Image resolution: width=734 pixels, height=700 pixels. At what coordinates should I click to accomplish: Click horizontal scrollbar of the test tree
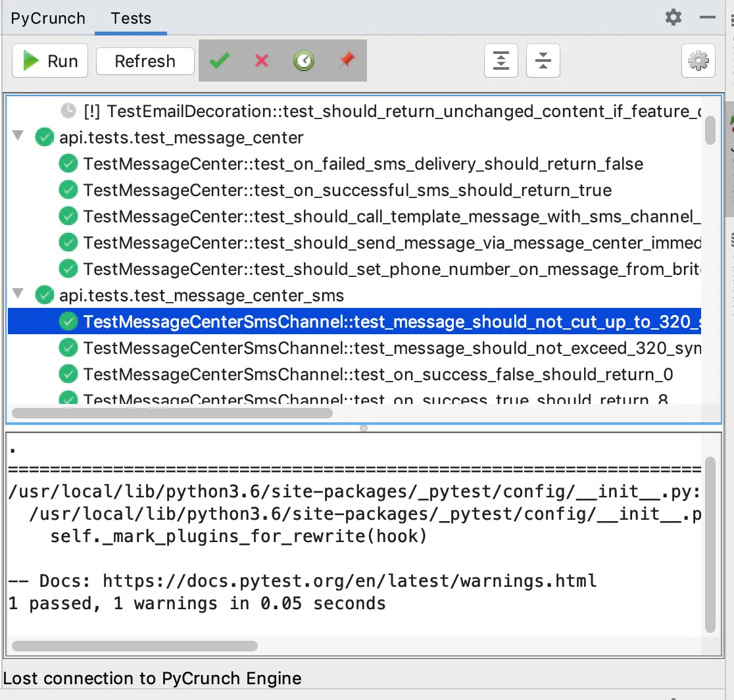pos(172,413)
